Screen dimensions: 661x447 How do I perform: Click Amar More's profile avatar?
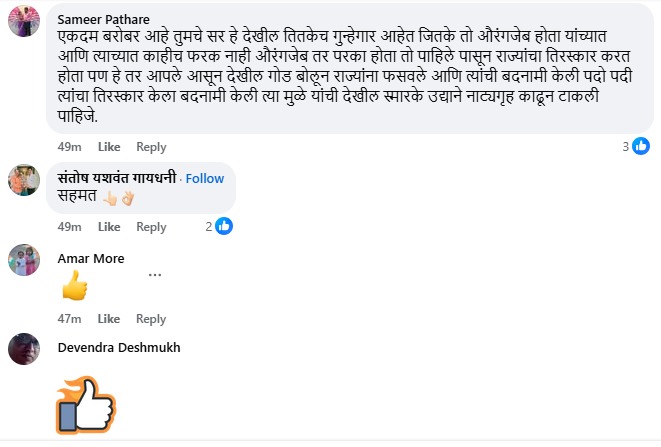24,259
